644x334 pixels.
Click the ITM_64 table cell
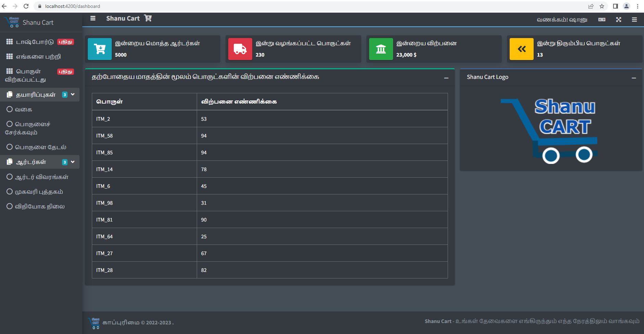coord(144,236)
